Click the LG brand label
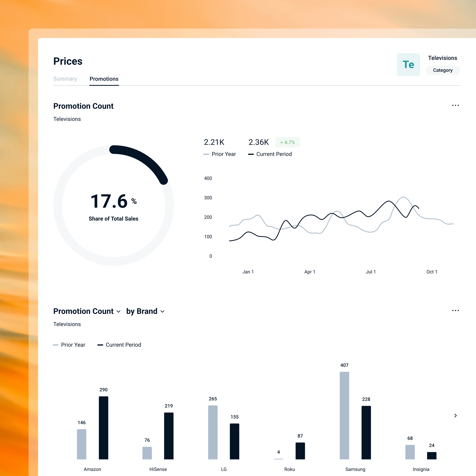This screenshot has width=476, height=476. [x=224, y=469]
